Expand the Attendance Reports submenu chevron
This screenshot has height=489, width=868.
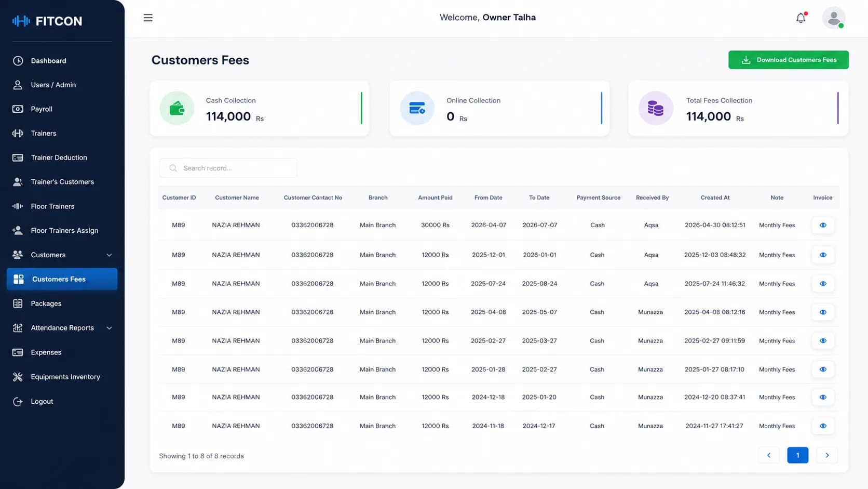109,328
